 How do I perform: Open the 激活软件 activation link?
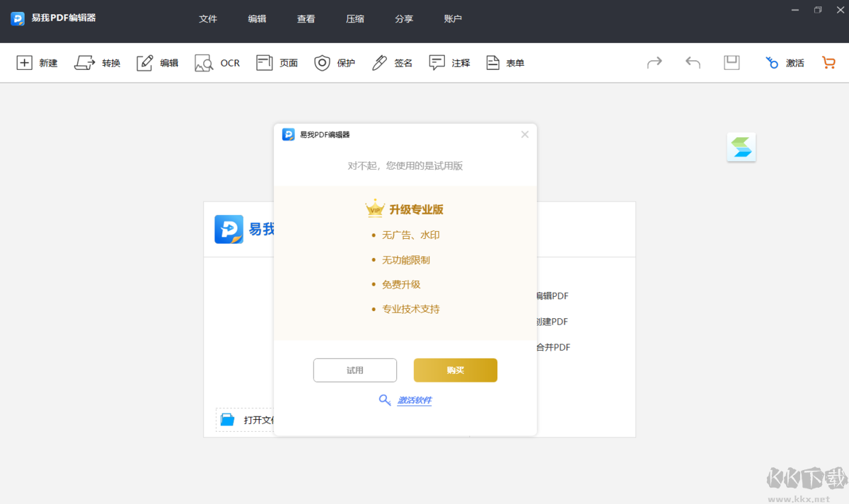[413, 400]
